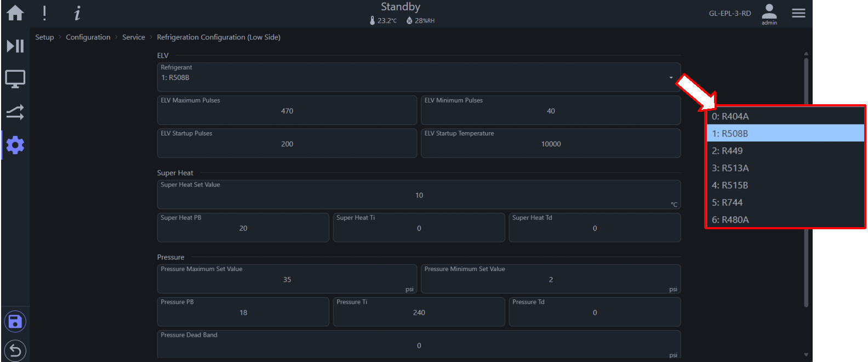Image resolution: width=868 pixels, height=362 pixels.
Task: Pick 5: R744 refrigerant option
Action: pyautogui.click(x=785, y=202)
